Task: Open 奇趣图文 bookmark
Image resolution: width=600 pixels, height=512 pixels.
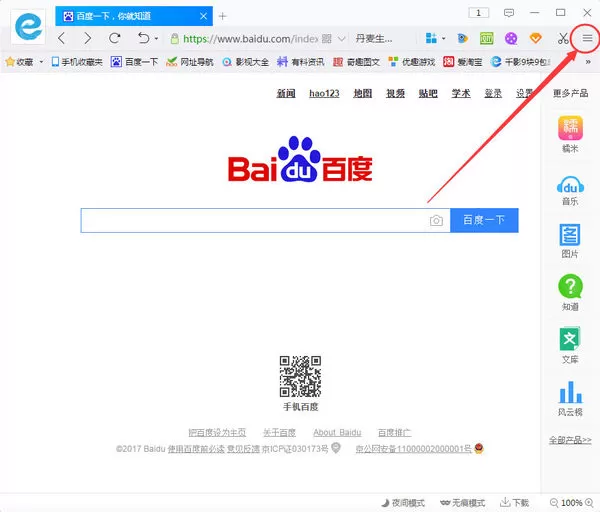Action: (356, 62)
